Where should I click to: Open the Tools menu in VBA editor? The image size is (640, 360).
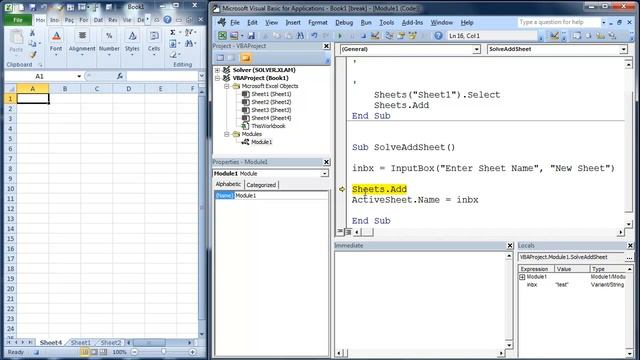[x=386, y=22]
